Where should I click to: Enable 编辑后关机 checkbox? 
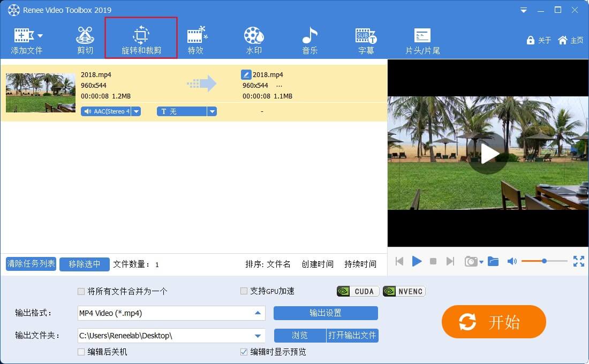click(x=81, y=352)
